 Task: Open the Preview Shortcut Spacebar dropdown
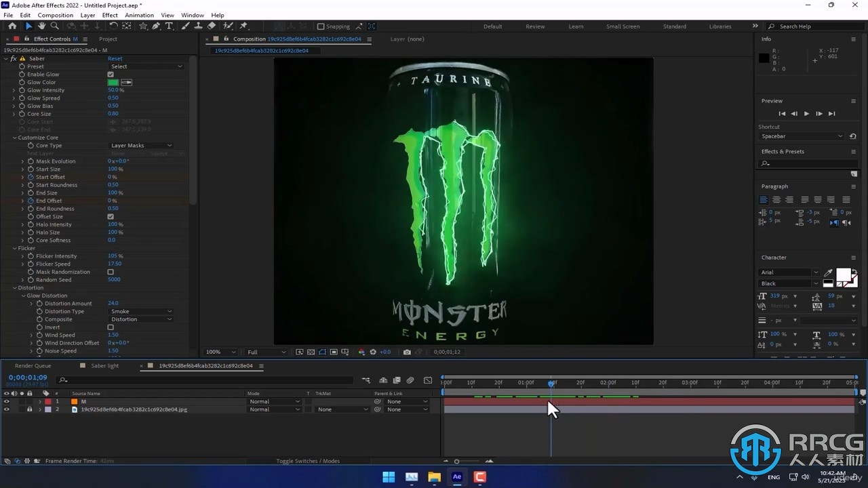pos(802,136)
